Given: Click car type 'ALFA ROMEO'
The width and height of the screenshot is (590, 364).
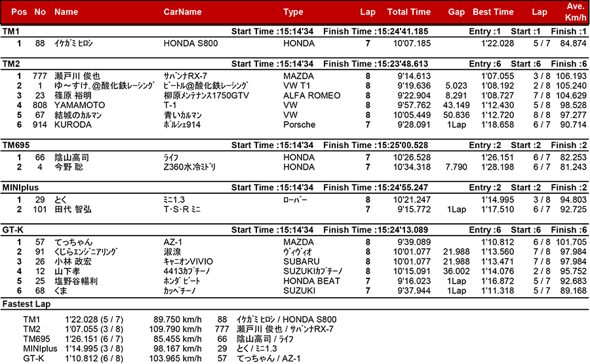Looking at the screenshot, I should [x=311, y=96].
